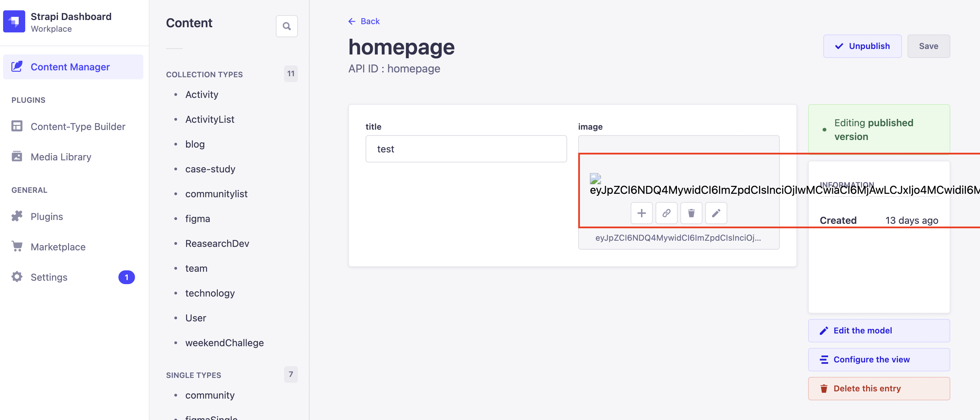Screen dimensions: 980x420
Task: Collapse the SINGLE TYPES section
Action: pyautogui.click(x=193, y=375)
